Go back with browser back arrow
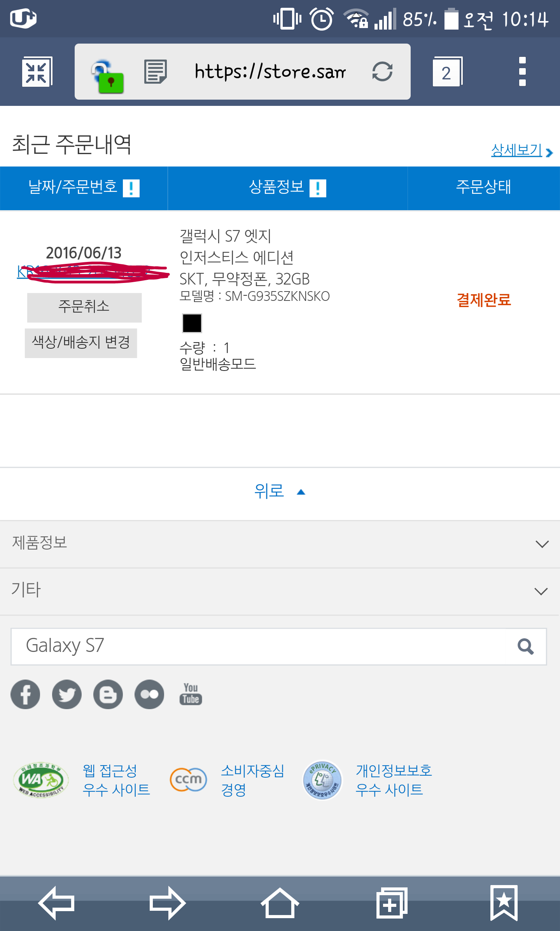The width and height of the screenshot is (560, 931). coord(56,903)
